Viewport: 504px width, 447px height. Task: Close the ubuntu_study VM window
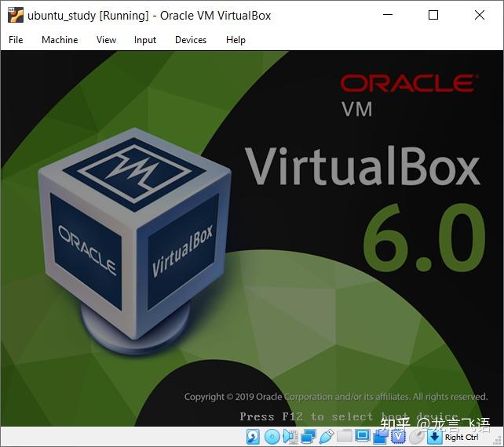[479, 15]
